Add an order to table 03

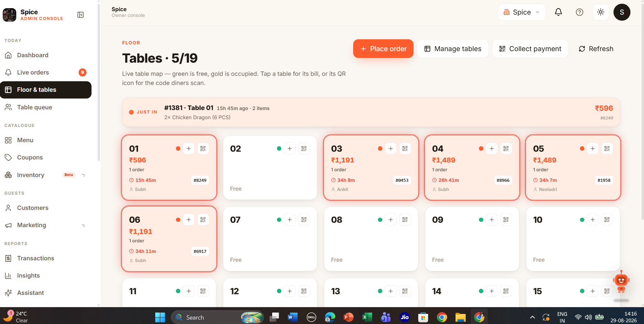tap(391, 149)
